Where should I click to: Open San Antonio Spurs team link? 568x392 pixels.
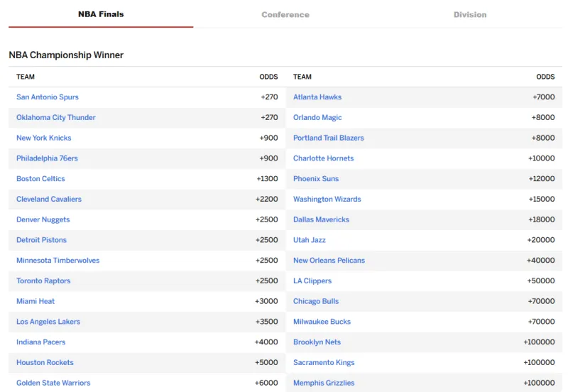point(48,97)
